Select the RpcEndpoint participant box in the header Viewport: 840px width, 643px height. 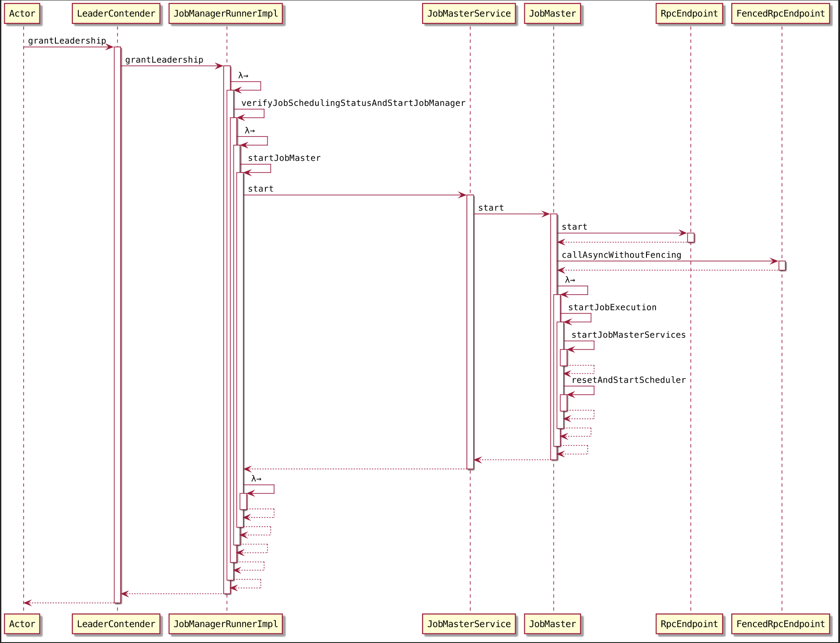pyautogui.click(x=689, y=13)
